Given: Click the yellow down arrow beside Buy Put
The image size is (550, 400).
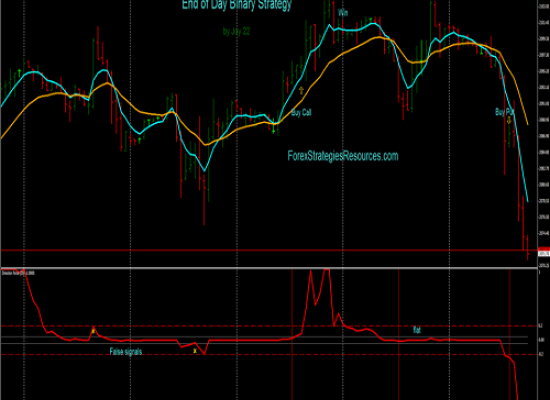Looking at the screenshot, I should tap(509, 120).
